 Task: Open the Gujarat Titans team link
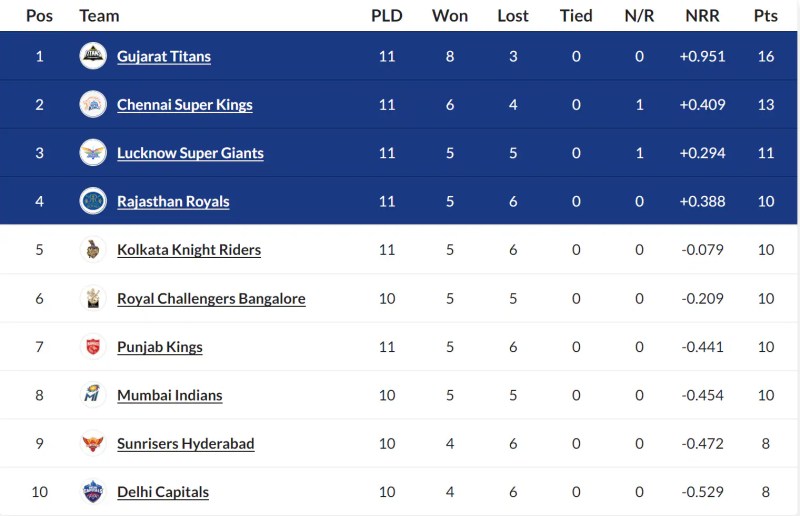[164, 57]
